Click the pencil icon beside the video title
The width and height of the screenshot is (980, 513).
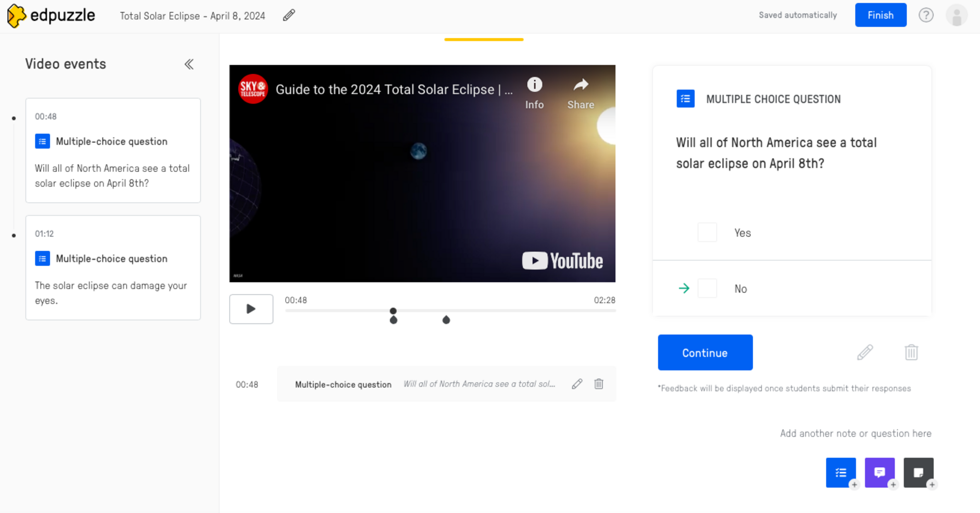tap(289, 15)
